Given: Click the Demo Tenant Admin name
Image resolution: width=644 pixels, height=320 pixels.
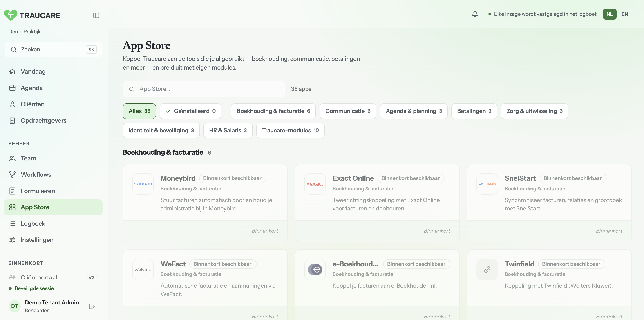Looking at the screenshot, I should [x=52, y=302].
